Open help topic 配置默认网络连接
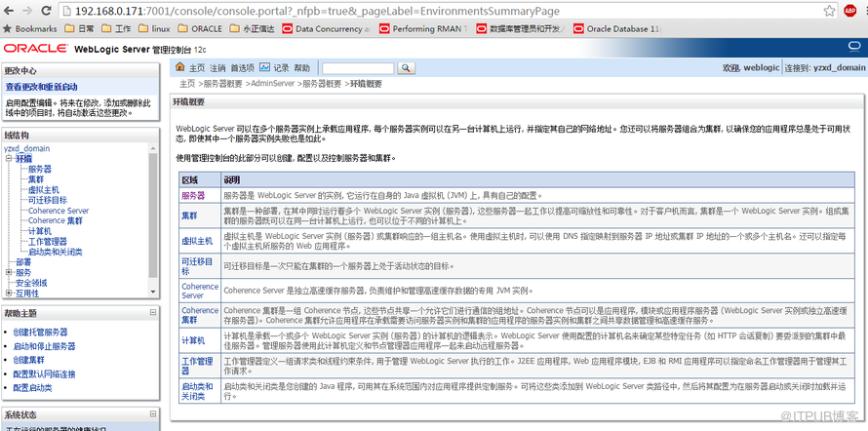868x431 pixels. point(44,374)
